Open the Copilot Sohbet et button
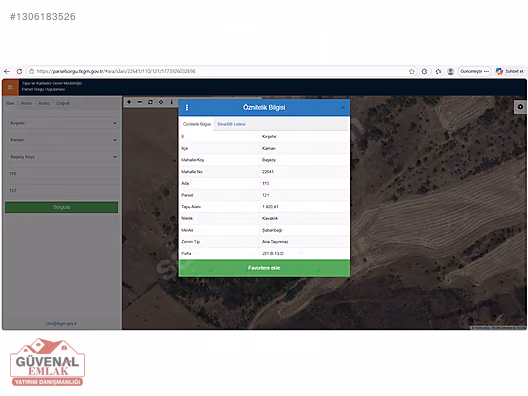Image resolution: width=528 pixels, height=396 pixels. 509,71
